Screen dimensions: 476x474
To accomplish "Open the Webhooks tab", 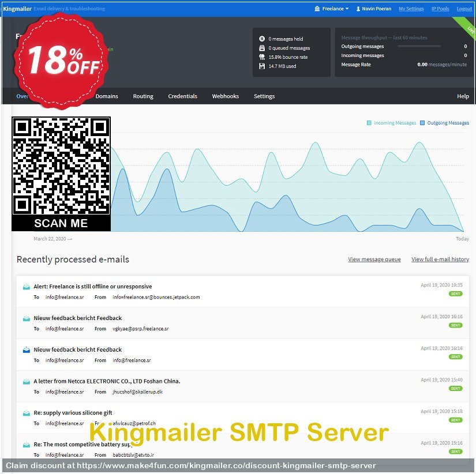I will pos(225,96).
